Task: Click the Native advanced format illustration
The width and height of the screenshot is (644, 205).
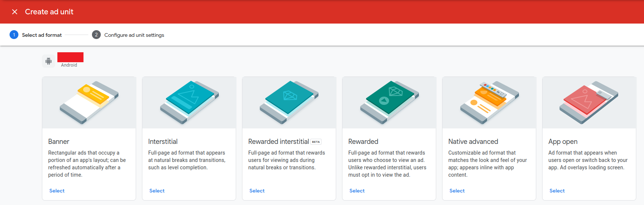Action: pyautogui.click(x=489, y=102)
